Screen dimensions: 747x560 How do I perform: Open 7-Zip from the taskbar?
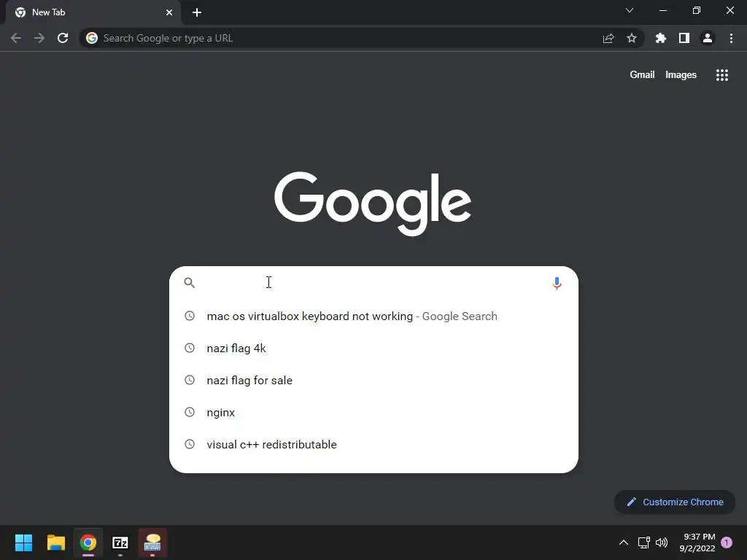click(120, 542)
